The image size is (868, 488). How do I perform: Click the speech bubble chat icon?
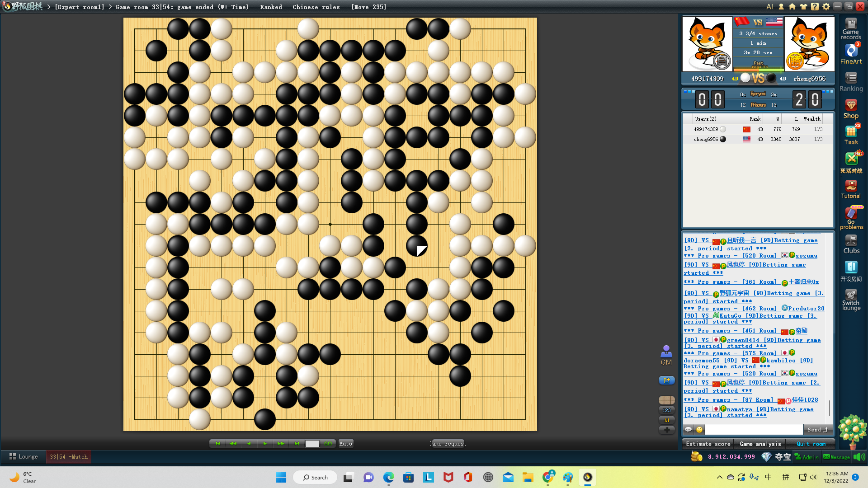689,430
